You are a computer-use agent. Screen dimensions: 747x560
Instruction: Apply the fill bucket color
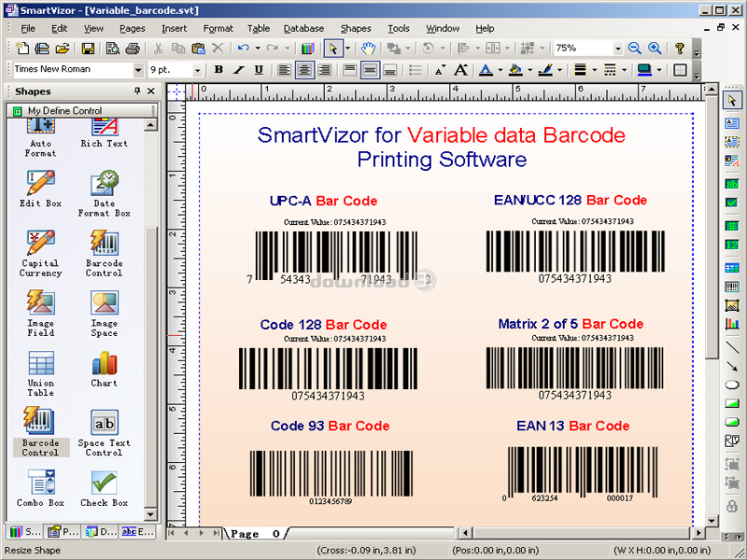tap(515, 70)
